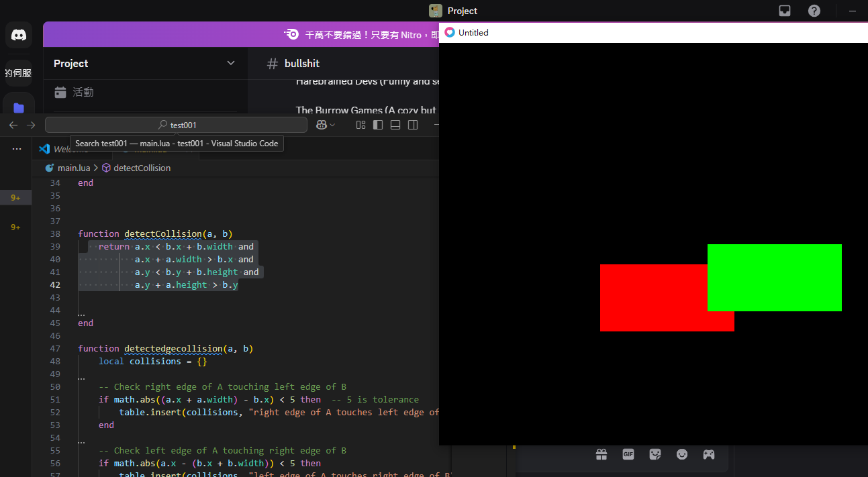Open the sticker picker icon
This screenshot has height=477, width=868.
(x=655, y=454)
